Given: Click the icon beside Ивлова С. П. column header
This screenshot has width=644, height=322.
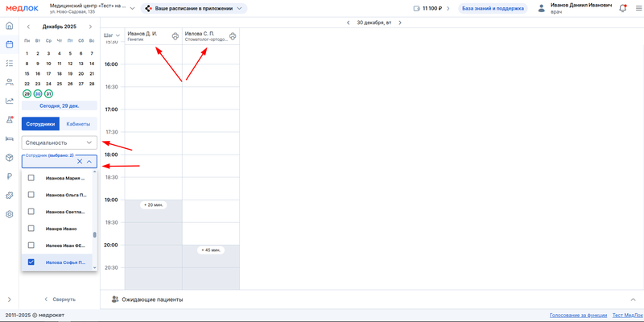Looking at the screenshot, I should tap(232, 36).
